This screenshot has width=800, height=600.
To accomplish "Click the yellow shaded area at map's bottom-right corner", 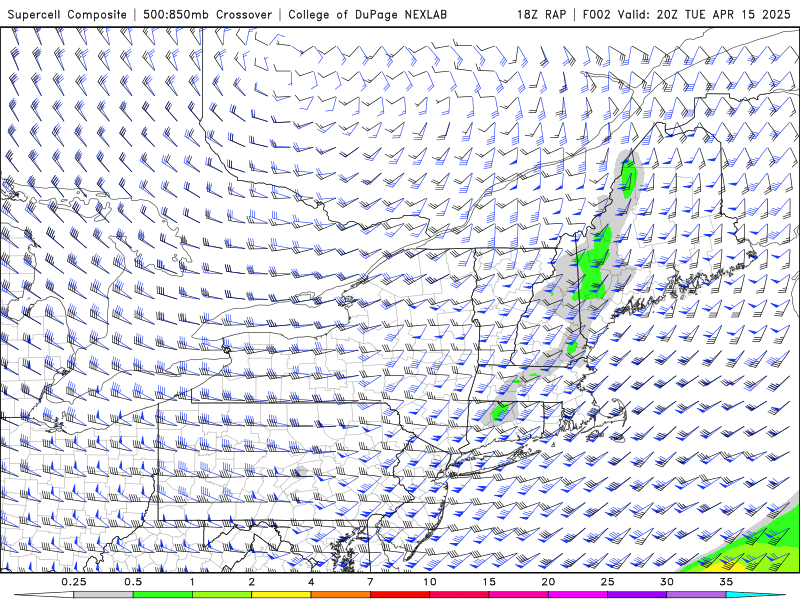I will [730, 567].
